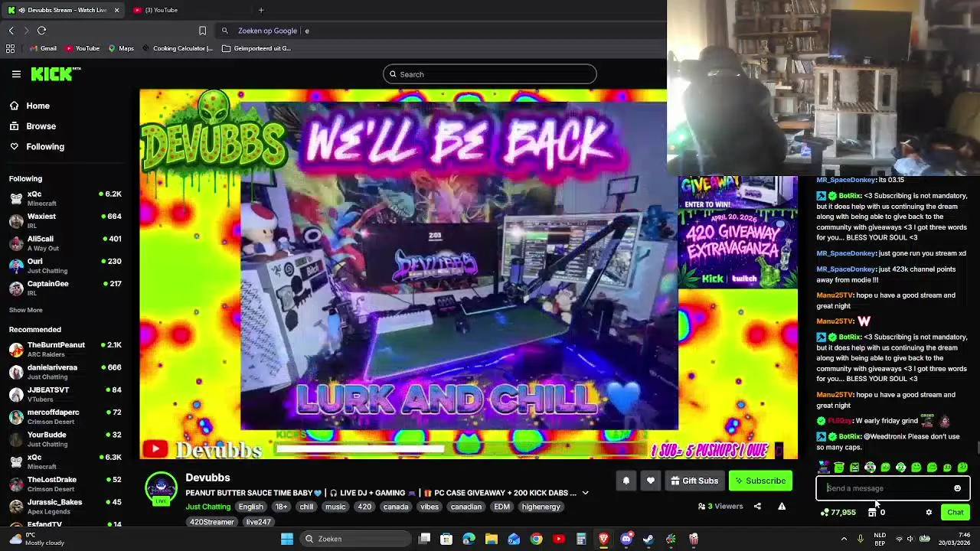Click the Just Chatting category link
The height and width of the screenshot is (551, 980).
pos(207,507)
